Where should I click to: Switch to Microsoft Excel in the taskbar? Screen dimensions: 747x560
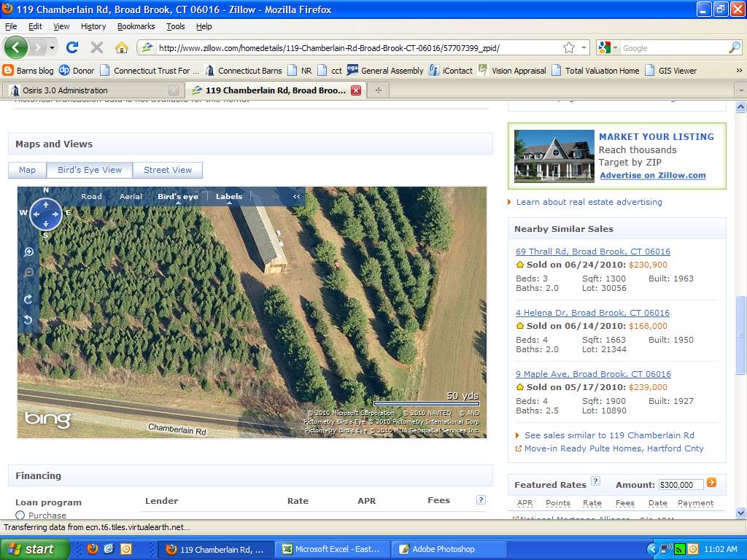(x=333, y=549)
